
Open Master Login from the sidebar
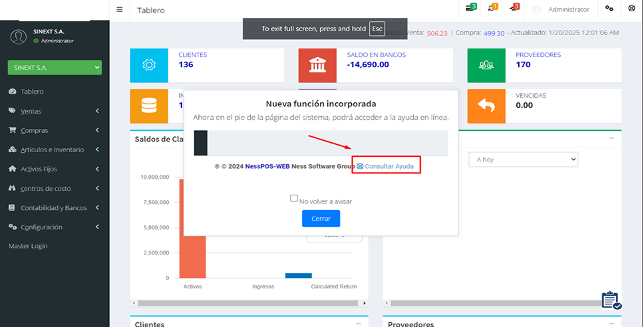click(x=28, y=246)
